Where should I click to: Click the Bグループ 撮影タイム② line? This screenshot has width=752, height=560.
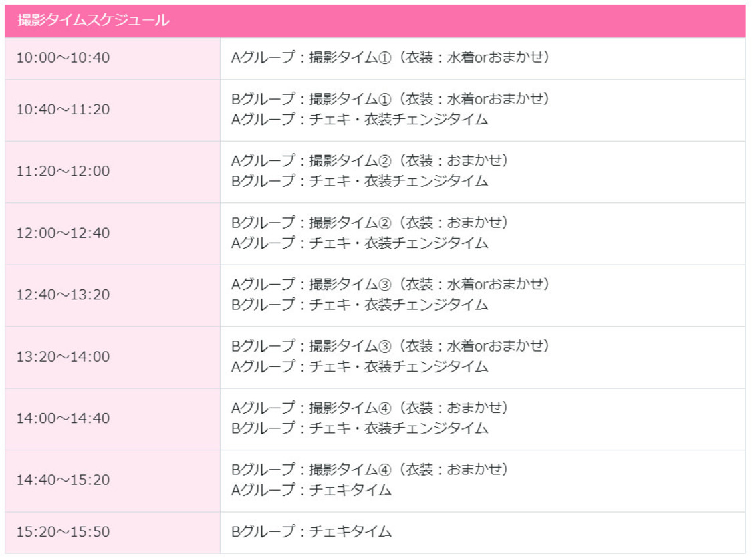[370, 223]
